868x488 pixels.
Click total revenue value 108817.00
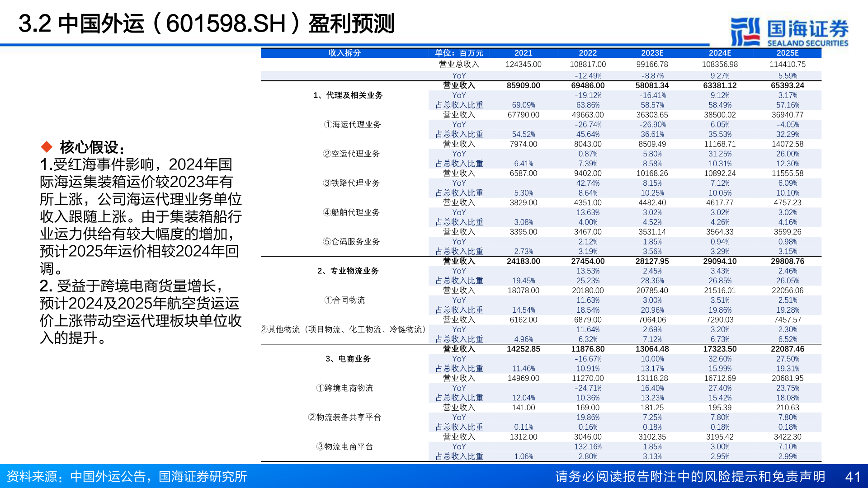click(588, 65)
